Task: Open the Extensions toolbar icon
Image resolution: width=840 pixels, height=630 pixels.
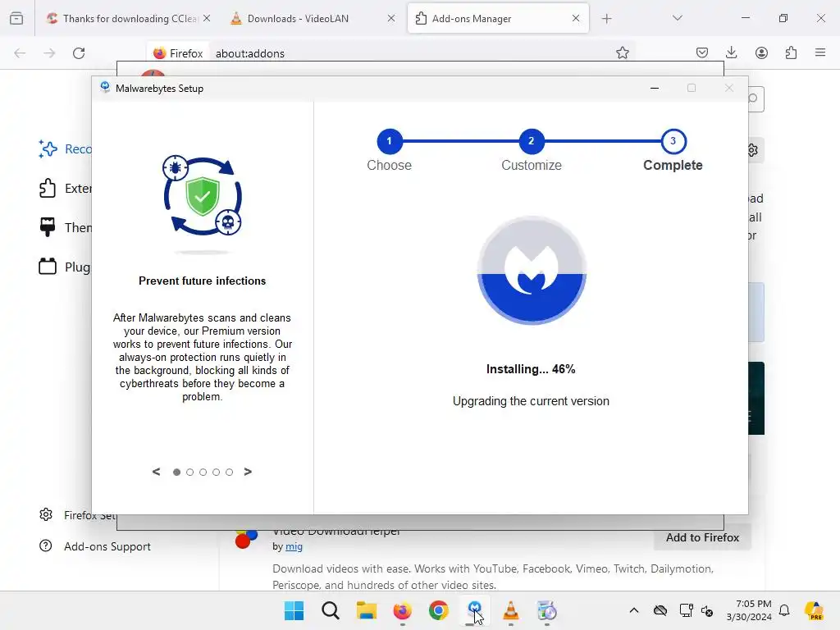Action: (x=791, y=52)
